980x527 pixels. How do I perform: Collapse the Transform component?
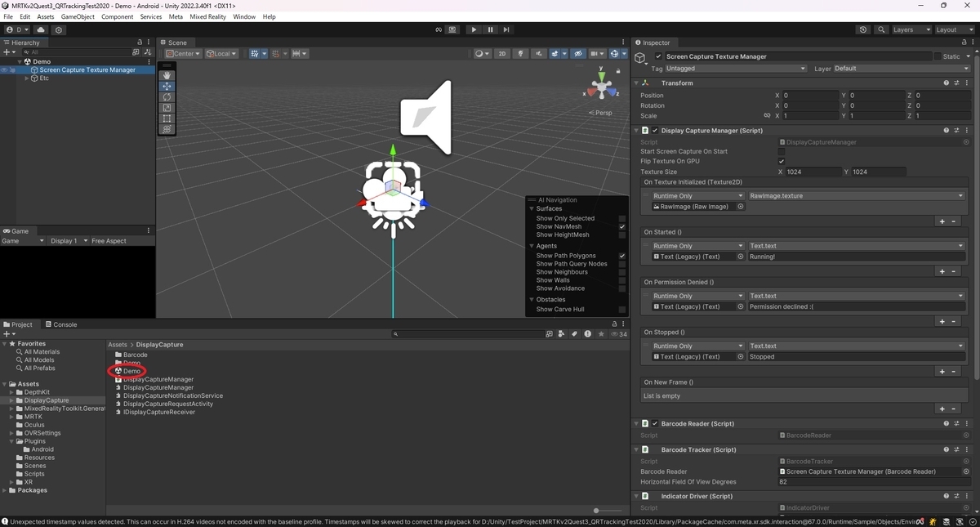pos(637,83)
